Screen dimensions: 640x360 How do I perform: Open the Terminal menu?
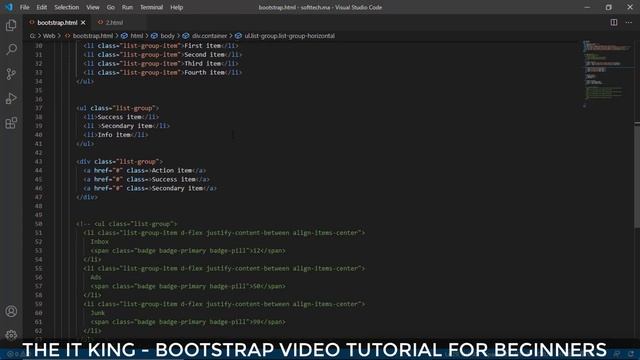click(151, 7)
